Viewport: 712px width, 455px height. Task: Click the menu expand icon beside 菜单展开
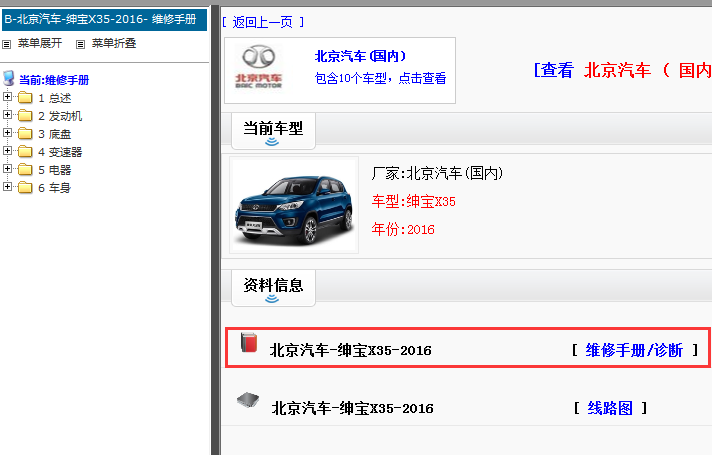click(x=6, y=44)
